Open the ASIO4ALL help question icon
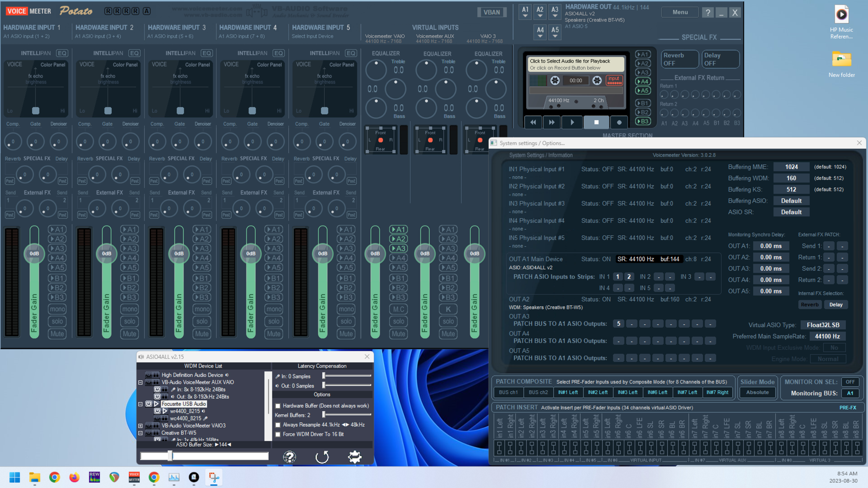868x488 pixels. point(289,457)
